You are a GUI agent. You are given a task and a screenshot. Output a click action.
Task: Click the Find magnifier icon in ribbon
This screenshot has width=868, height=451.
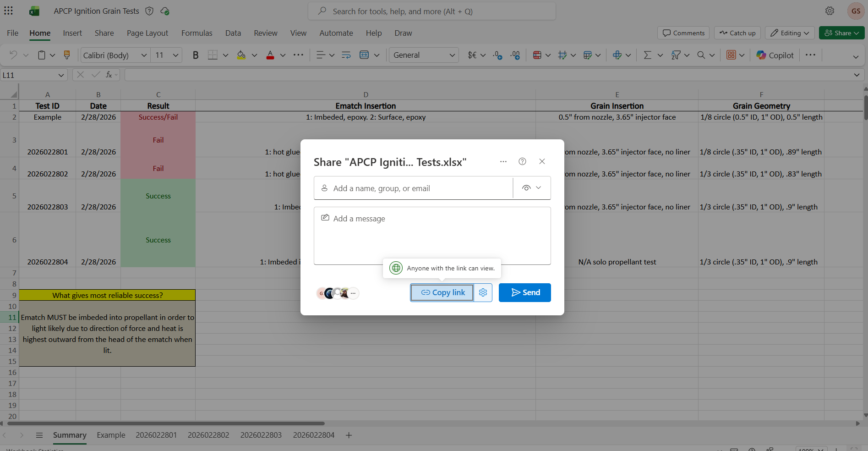701,55
